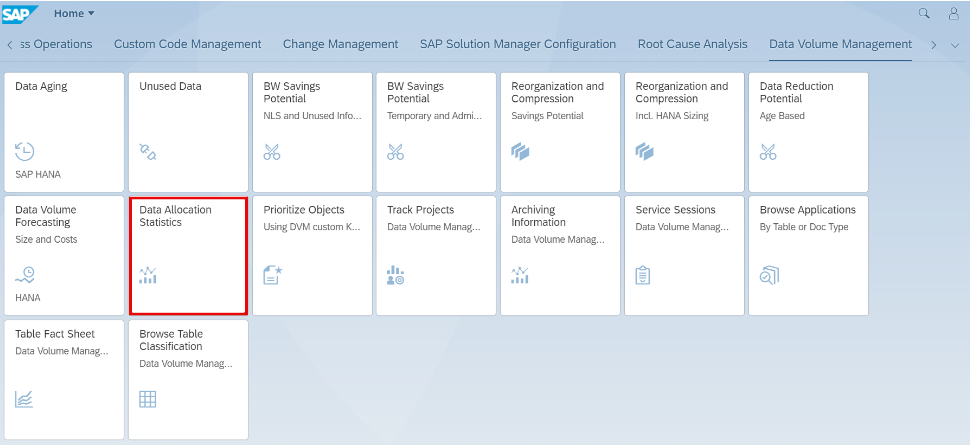Image resolution: width=970 pixels, height=445 pixels.
Task: Click 'Age Based' subtitle text
Action: [x=782, y=116]
